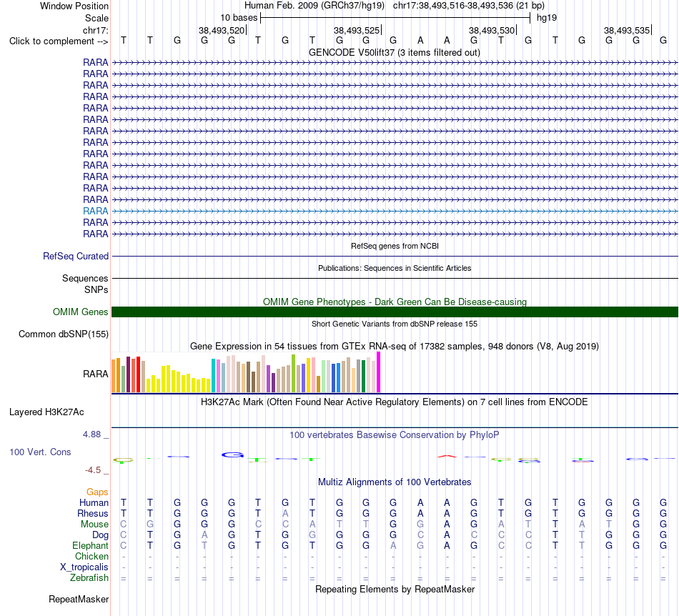Click the red A peak in the PhyloP track

[447, 456]
